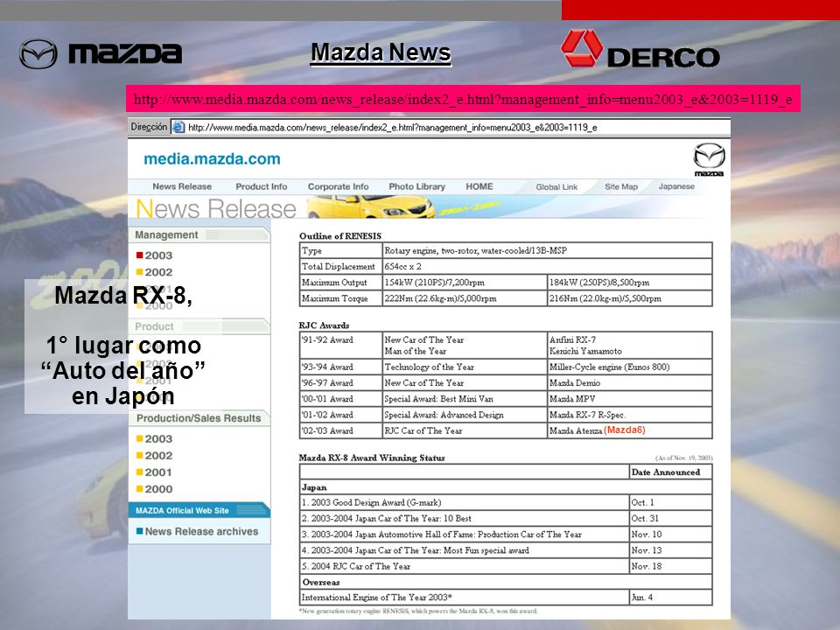Click the 'Mazda Demio' award cell
The image size is (840, 630).
629,383
